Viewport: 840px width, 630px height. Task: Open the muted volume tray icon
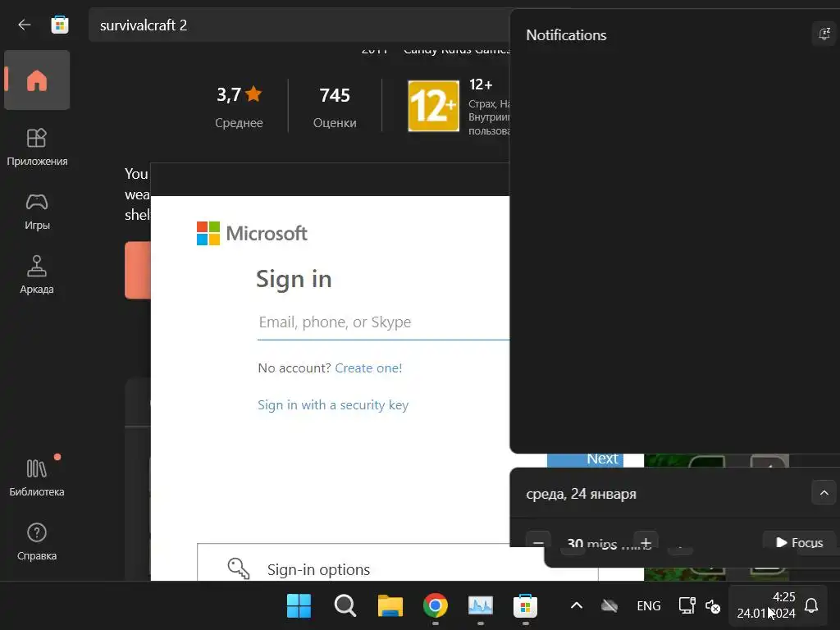(x=713, y=606)
